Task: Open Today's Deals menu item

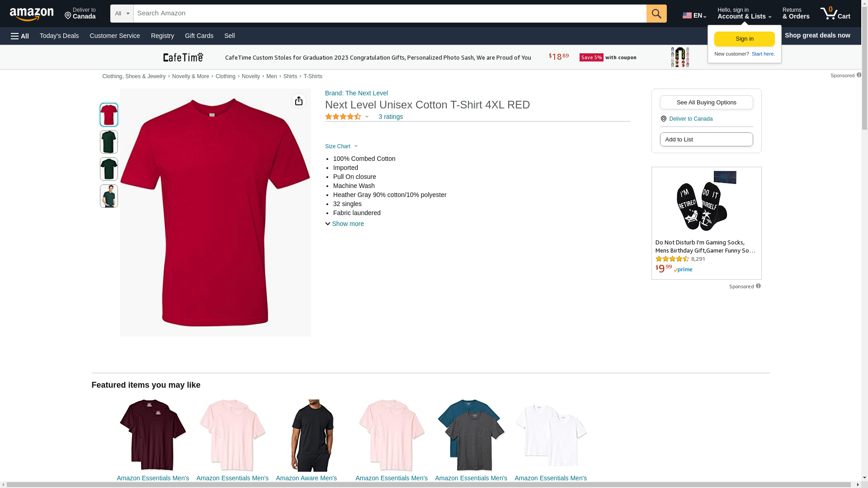Action: pyautogui.click(x=59, y=36)
